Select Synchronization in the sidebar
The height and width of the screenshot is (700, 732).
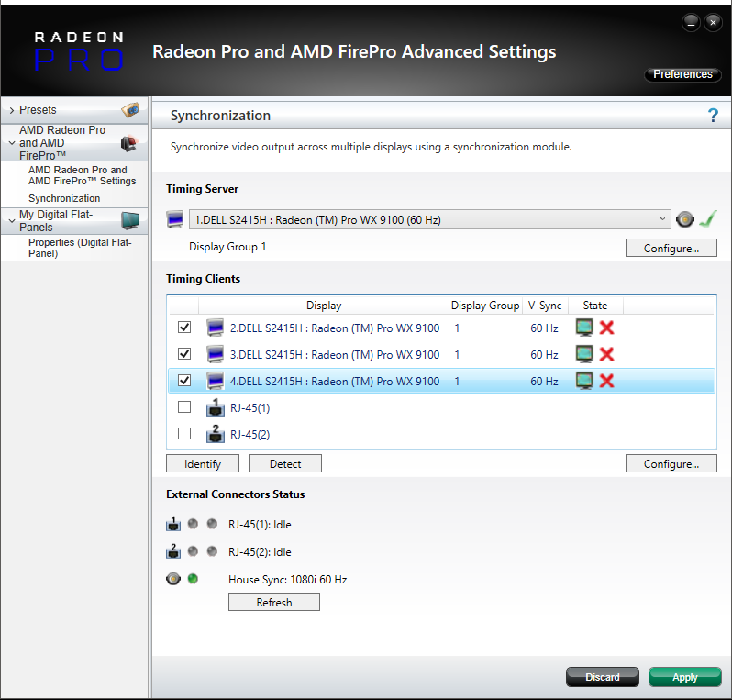(x=64, y=198)
